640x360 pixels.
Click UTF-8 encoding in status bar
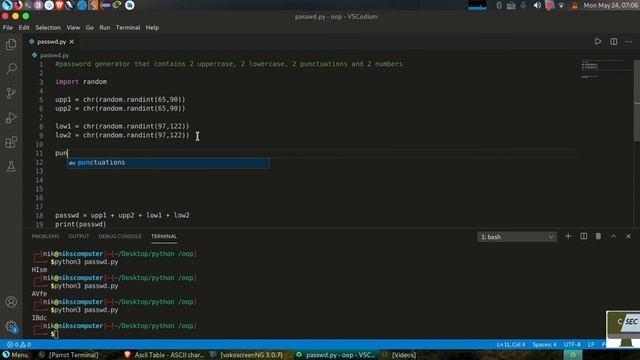click(572, 344)
